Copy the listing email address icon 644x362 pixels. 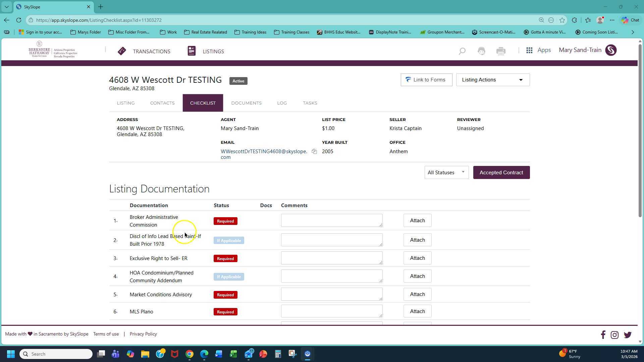tap(314, 152)
